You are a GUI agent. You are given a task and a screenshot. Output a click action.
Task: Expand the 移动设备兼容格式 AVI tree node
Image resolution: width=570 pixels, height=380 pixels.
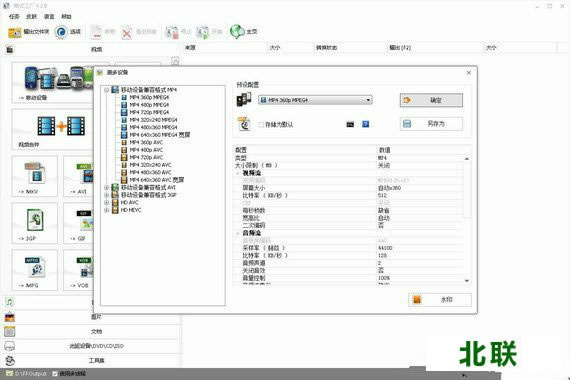[x=107, y=188]
